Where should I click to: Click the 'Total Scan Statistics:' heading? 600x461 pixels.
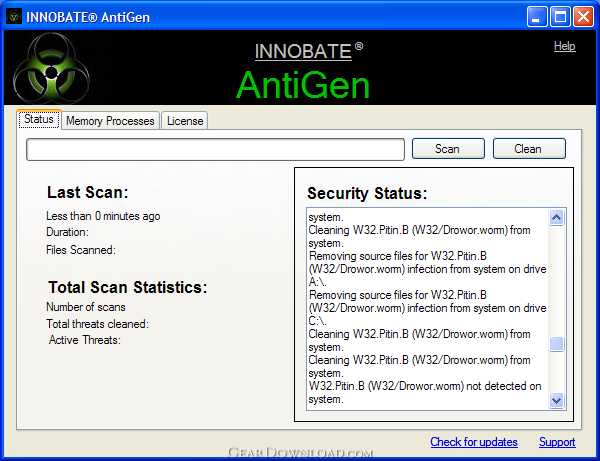127,287
